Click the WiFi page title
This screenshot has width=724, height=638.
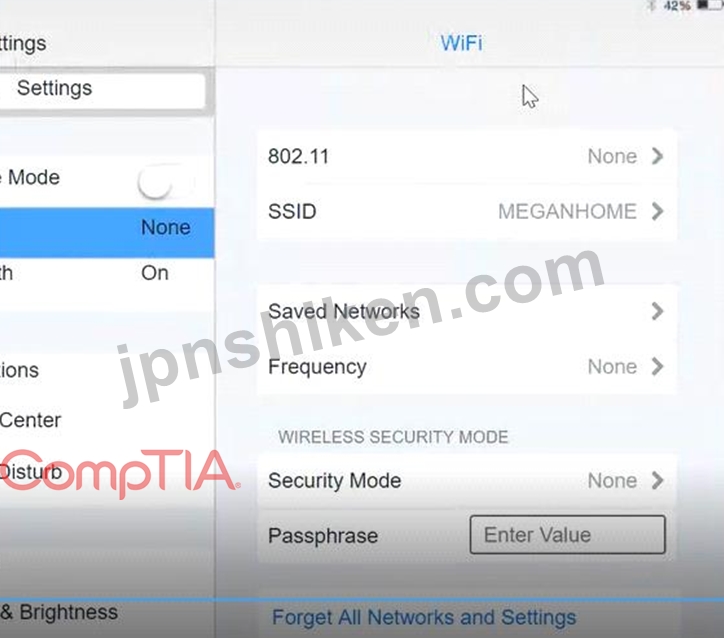[x=461, y=43]
